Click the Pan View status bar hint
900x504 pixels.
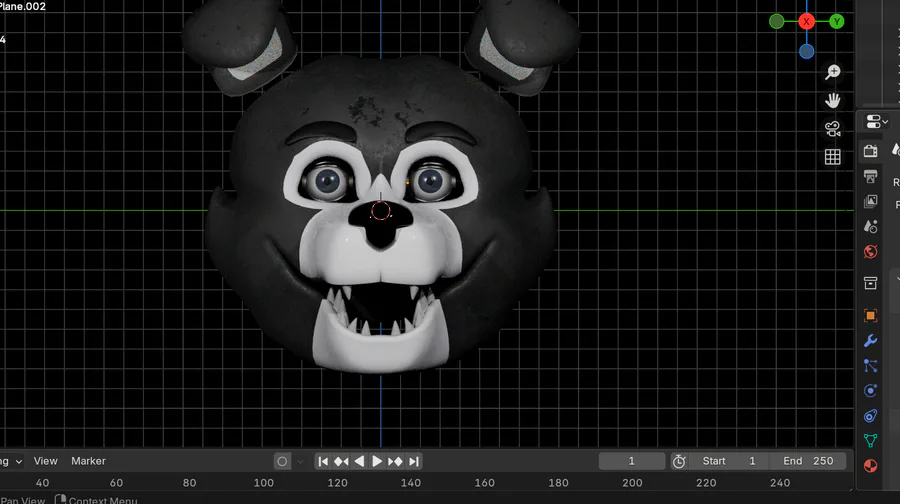click(x=22, y=500)
